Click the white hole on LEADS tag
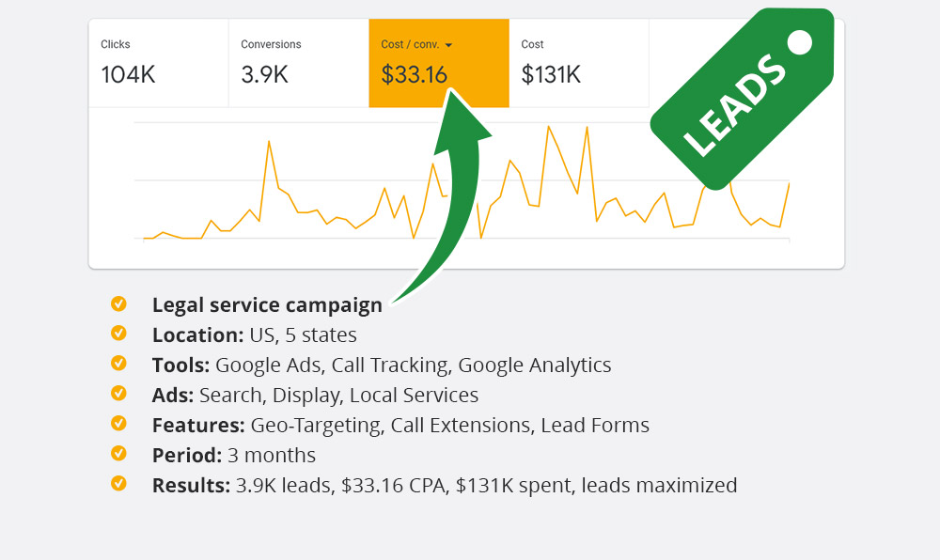Viewport: 940px width, 560px height. (x=799, y=41)
